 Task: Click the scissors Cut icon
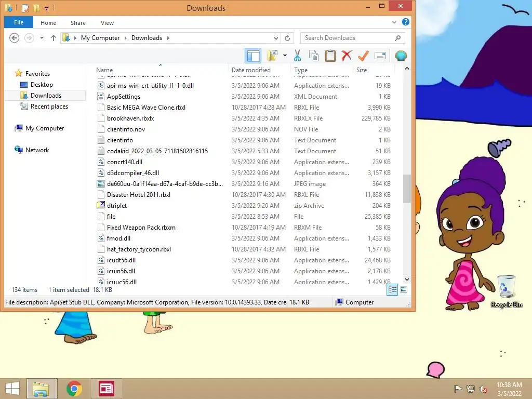click(298, 56)
